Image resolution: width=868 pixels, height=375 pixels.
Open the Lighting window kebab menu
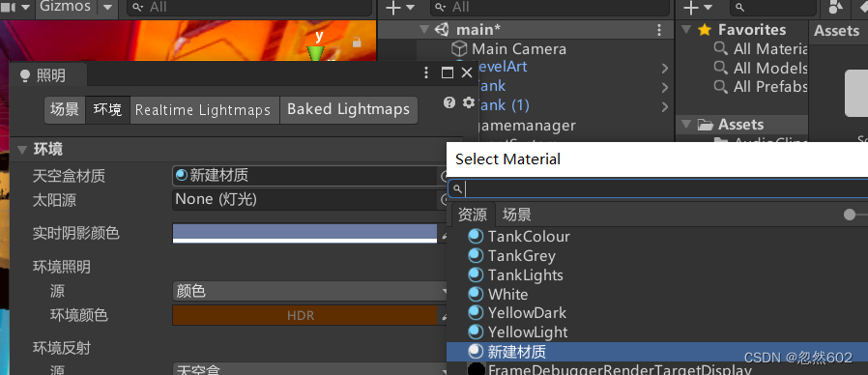pos(425,72)
